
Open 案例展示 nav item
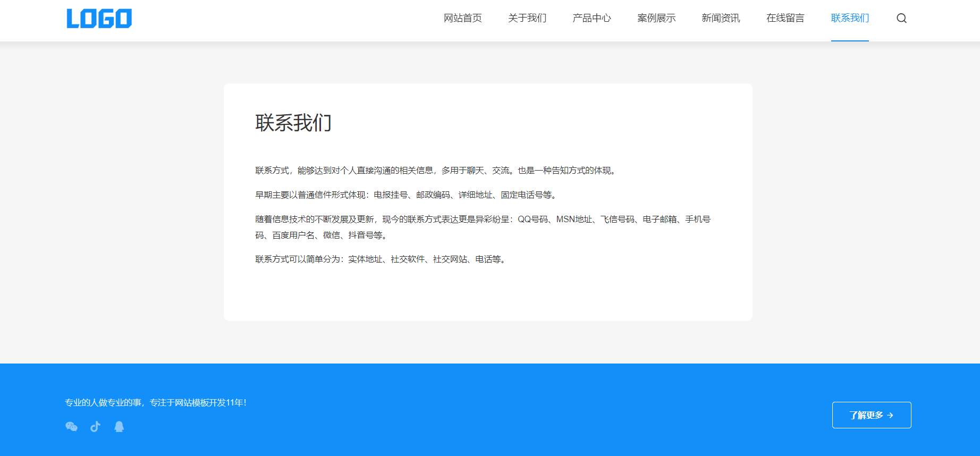pyautogui.click(x=656, y=18)
